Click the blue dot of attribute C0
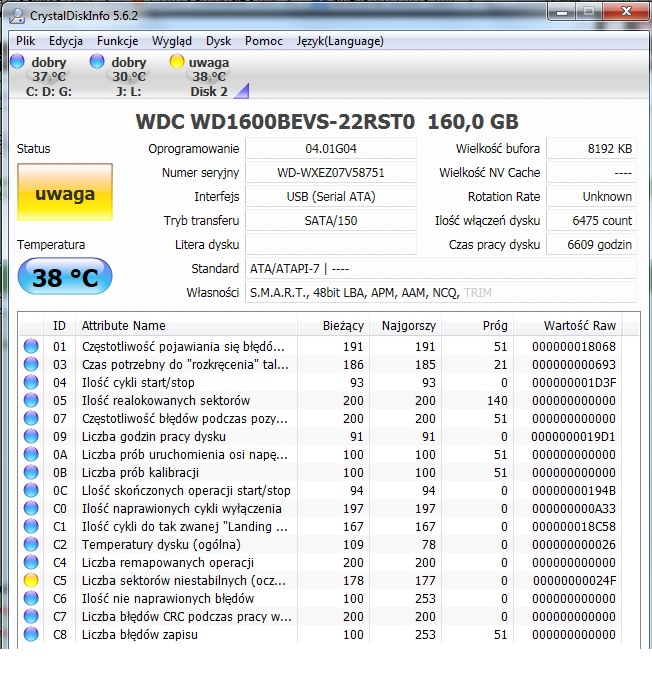Screen dimensions: 652x691 coord(31,508)
